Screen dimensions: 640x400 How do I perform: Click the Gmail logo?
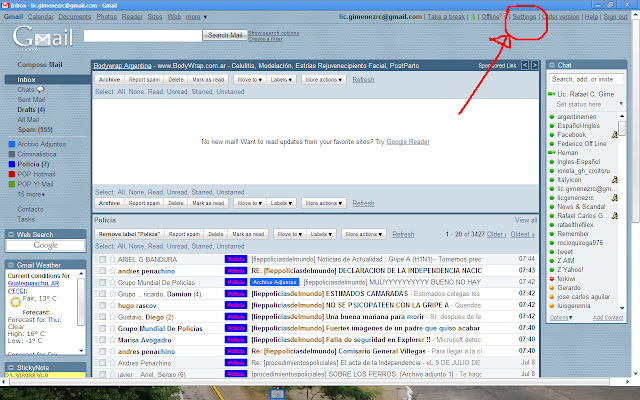coord(42,38)
